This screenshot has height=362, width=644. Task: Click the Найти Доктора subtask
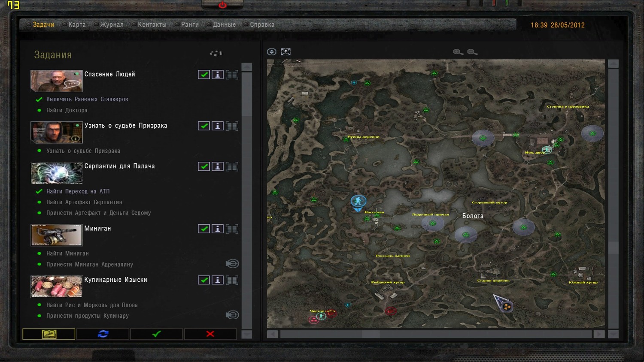(67, 110)
